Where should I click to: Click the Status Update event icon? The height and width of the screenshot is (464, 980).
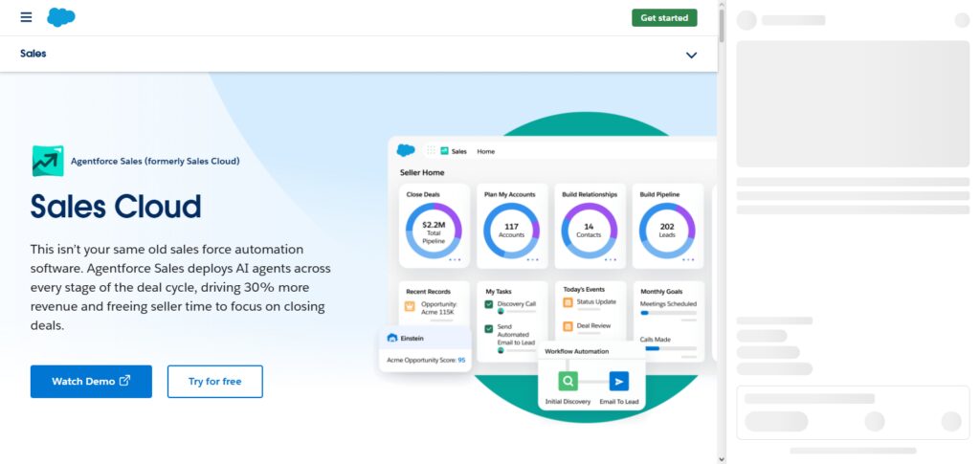pos(568,302)
